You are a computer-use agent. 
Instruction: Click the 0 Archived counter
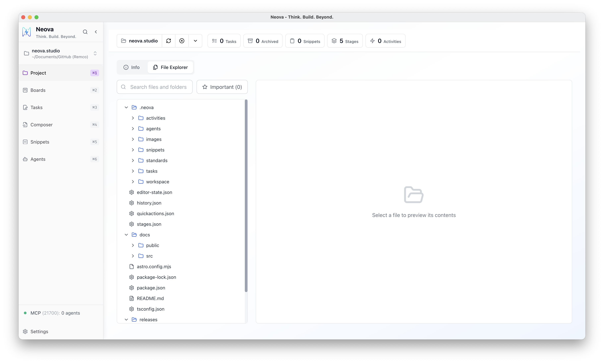(x=263, y=41)
